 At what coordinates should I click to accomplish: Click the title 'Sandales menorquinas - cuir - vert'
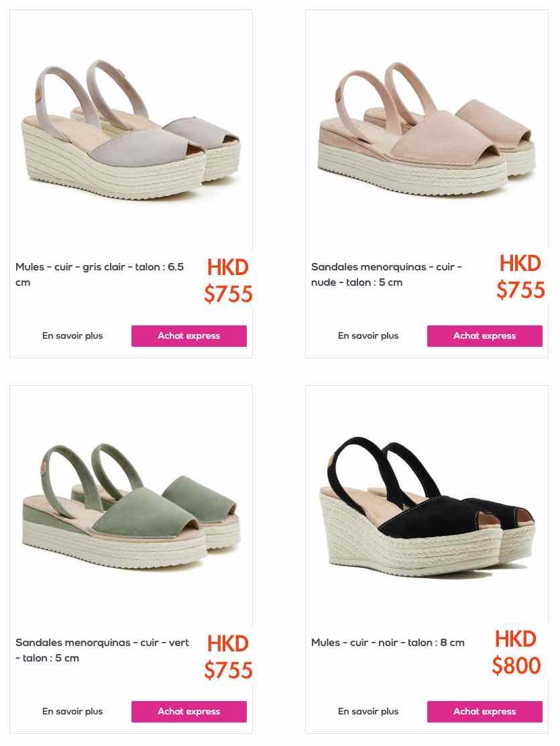click(103, 650)
